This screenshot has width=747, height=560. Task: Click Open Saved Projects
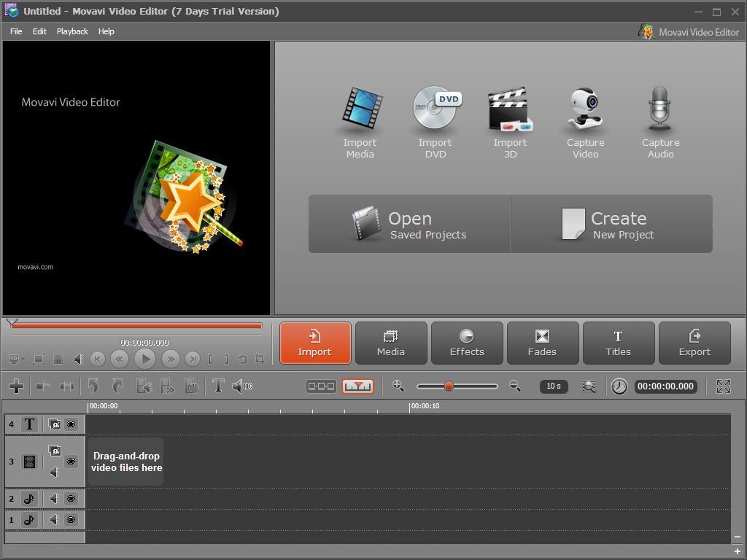point(409,224)
